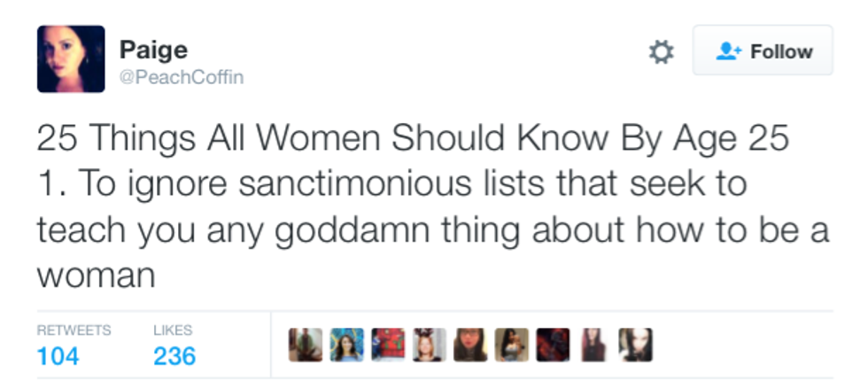This screenshot has height=381, width=868.
Task: Click the LIKES label
Action: tap(172, 330)
